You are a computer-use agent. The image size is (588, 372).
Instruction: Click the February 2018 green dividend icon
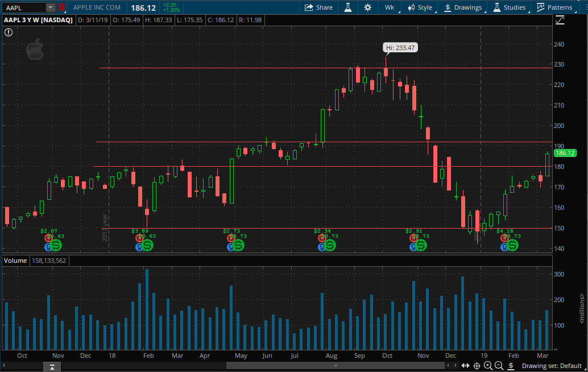147,245
